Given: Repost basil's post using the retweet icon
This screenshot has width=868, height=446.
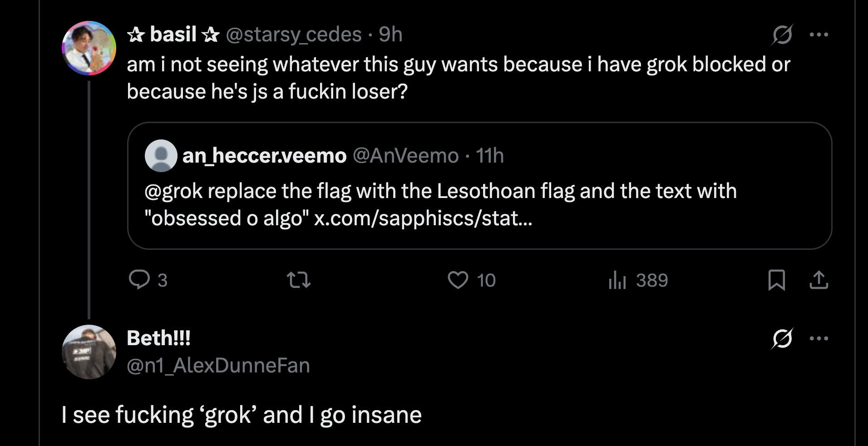Looking at the screenshot, I should pos(299,280).
